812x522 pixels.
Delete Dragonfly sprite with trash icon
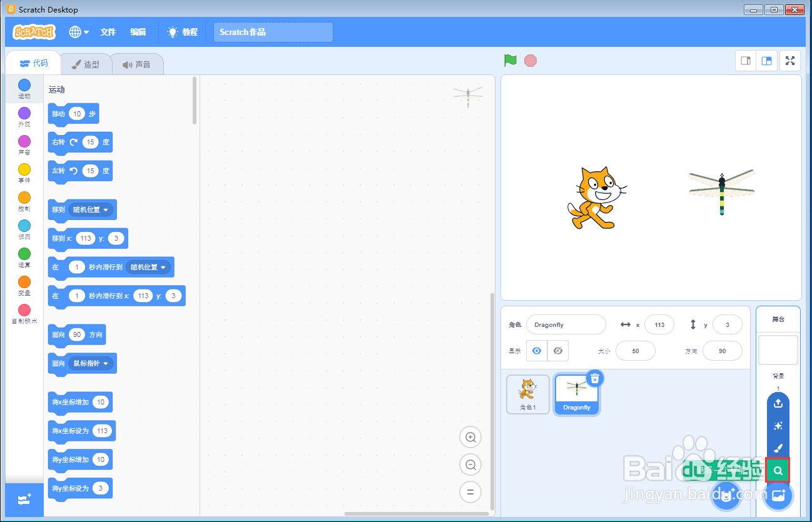(x=596, y=378)
